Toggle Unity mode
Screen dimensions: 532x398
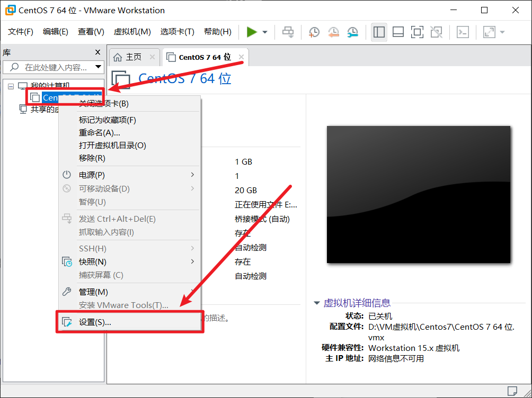436,32
